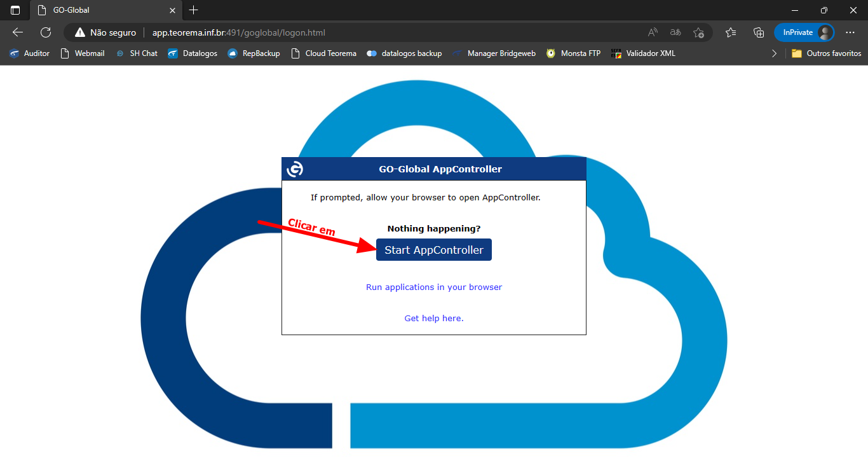Open the Auditor bookmark

click(29, 53)
